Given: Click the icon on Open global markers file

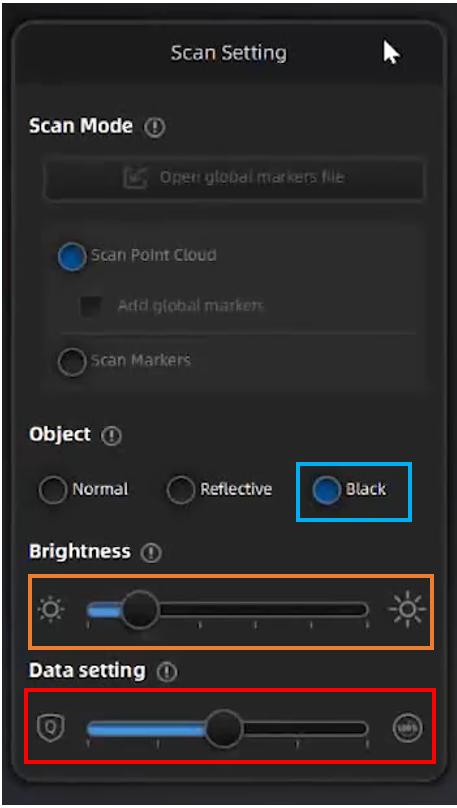Looking at the screenshot, I should pos(136,178).
